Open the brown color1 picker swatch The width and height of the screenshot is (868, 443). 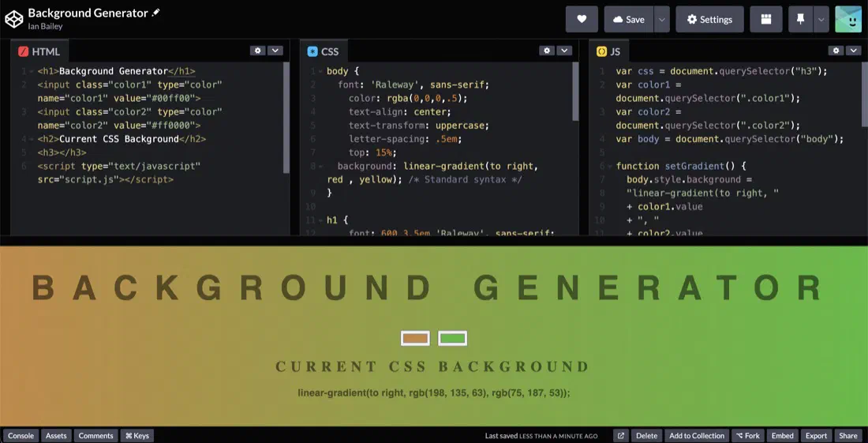415,338
